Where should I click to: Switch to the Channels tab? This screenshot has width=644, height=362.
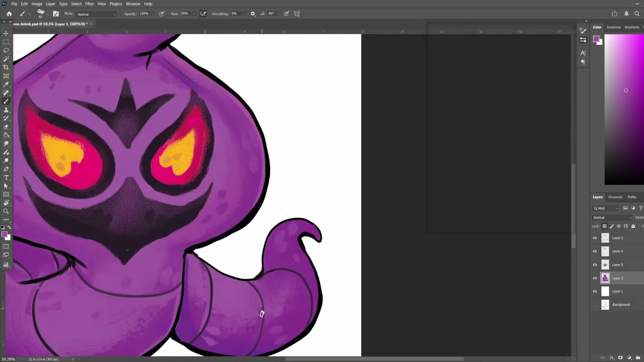pos(615,197)
